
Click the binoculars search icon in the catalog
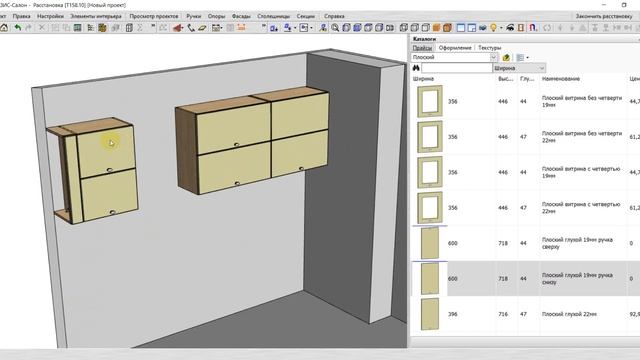click(x=416, y=68)
